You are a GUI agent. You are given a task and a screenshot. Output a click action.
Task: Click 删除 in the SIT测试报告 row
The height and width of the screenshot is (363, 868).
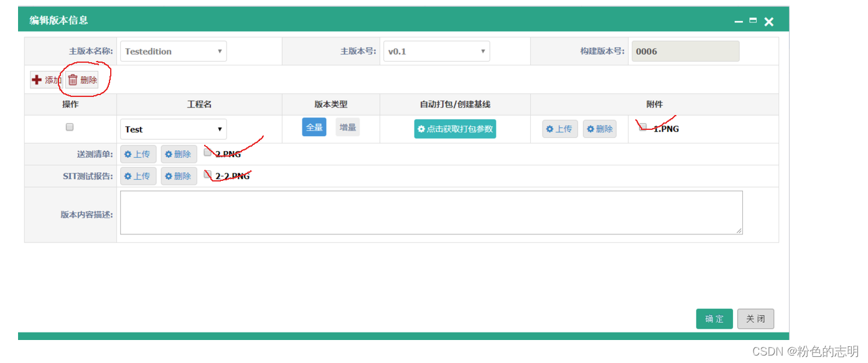click(179, 176)
